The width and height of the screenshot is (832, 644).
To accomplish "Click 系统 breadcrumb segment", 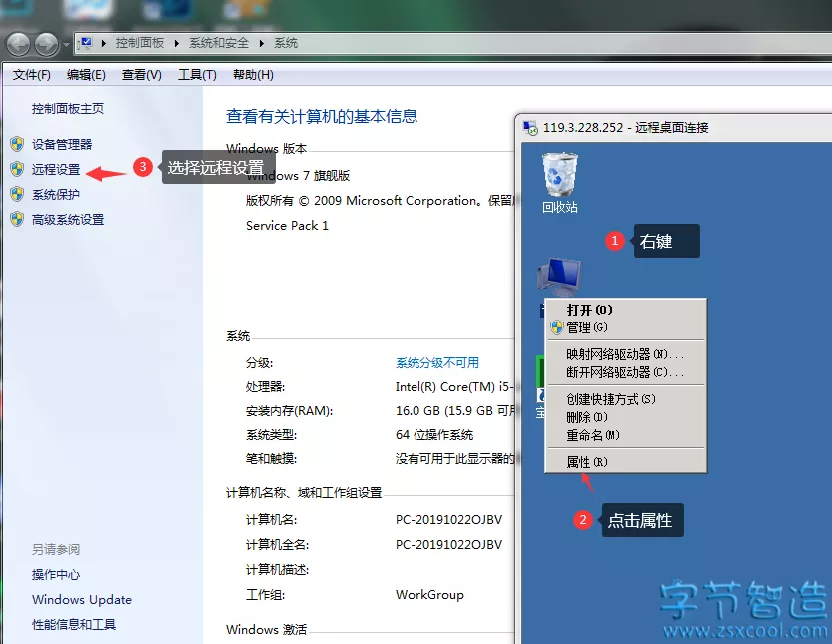I will point(286,43).
